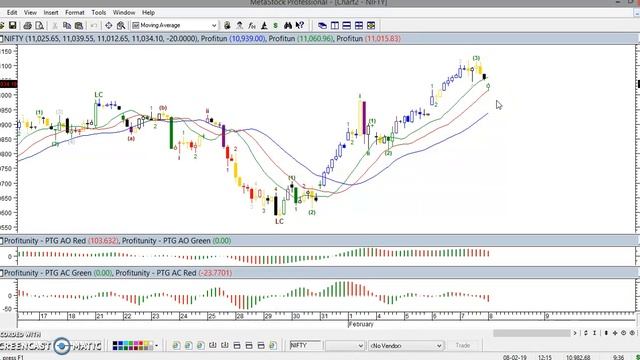The height and width of the screenshot is (360, 640).
Task: Open the Expert Advisor person icon
Action: point(240,25)
